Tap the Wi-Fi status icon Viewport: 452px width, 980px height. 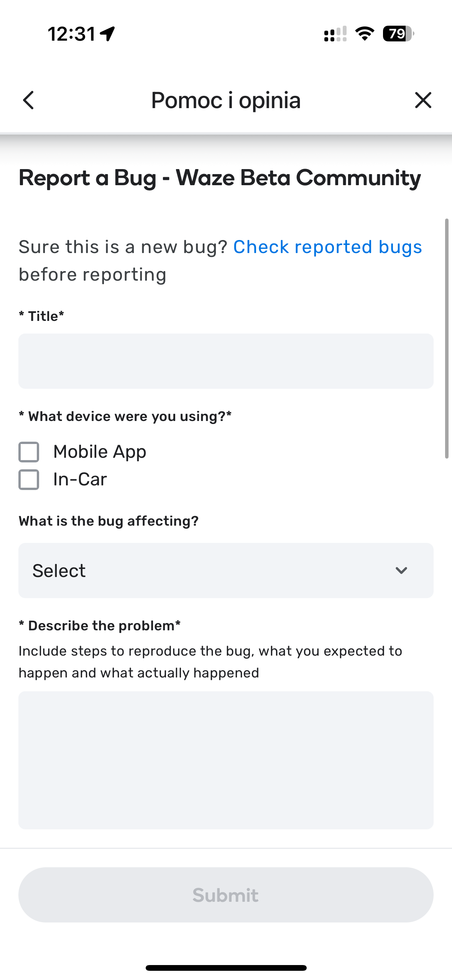click(x=365, y=34)
